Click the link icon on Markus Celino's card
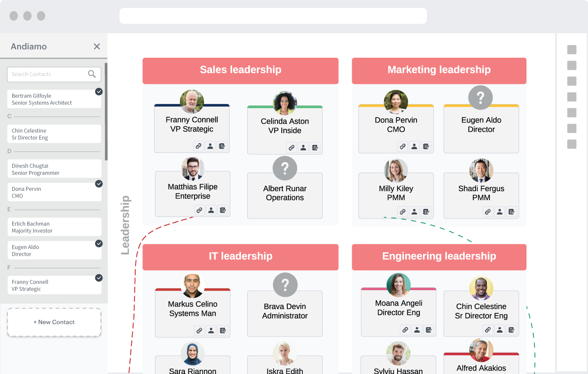This screenshot has width=588, height=374. point(199,331)
